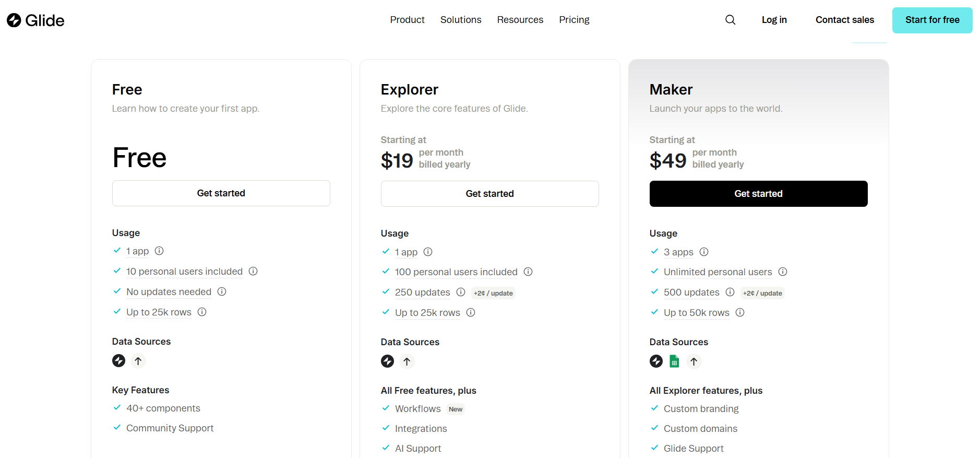Click Get started on the Maker plan

(x=758, y=194)
